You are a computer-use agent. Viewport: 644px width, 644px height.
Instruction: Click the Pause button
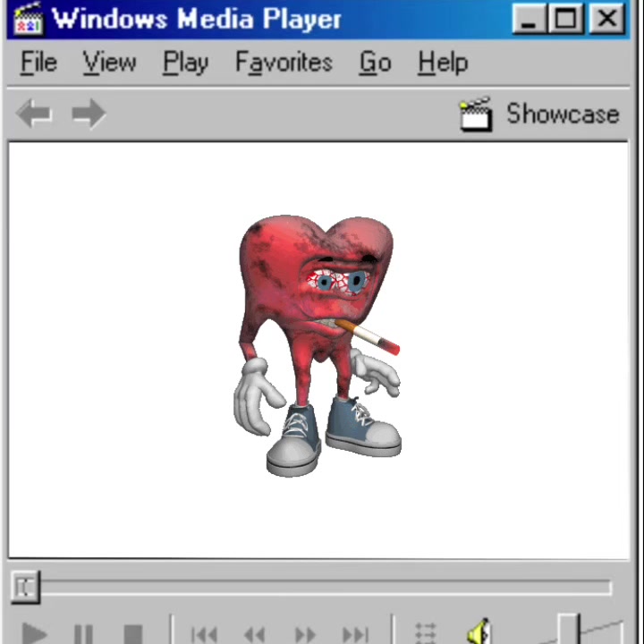pos(83,633)
